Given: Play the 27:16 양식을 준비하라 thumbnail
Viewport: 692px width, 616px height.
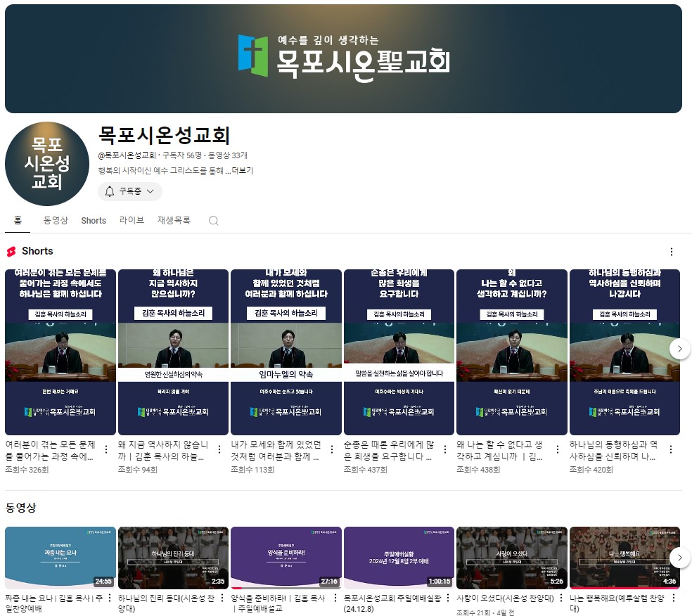Looking at the screenshot, I should coord(286,558).
